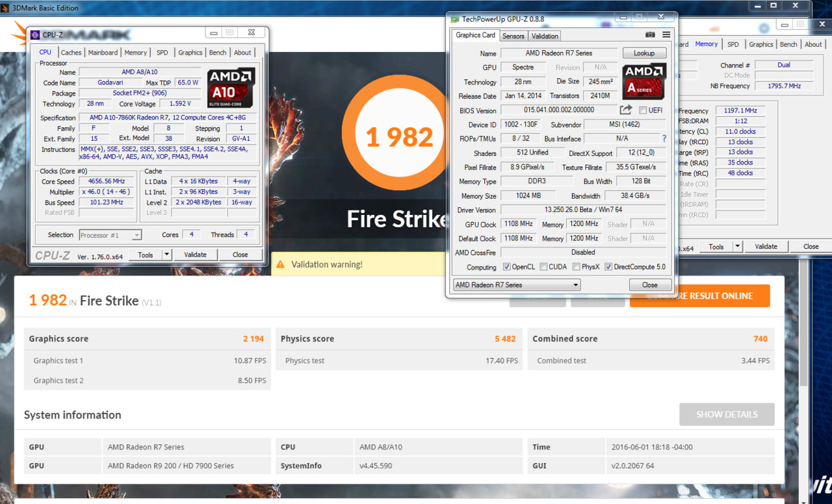Image resolution: width=832 pixels, height=504 pixels.
Task: Click the NB Frequency 1795.7 MHz field
Action: point(784,86)
